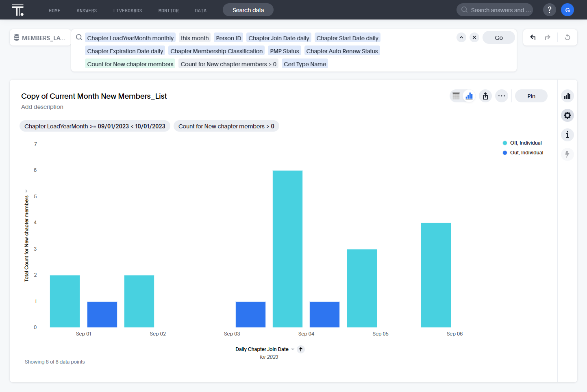Screen dimensions: 587x392
Task: Open the info icon in sidebar
Action: click(567, 135)
